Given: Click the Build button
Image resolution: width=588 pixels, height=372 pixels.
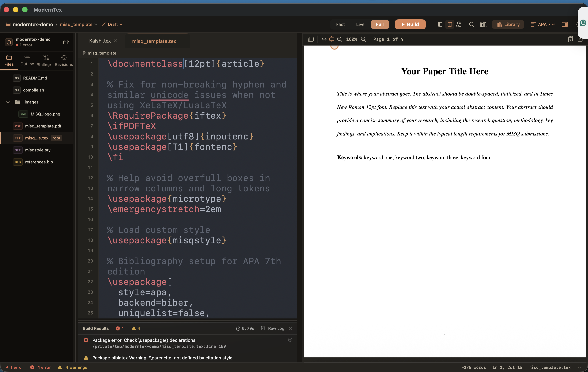Looking at the screenshot, I should pyautogui.click(x=410, y=24).
